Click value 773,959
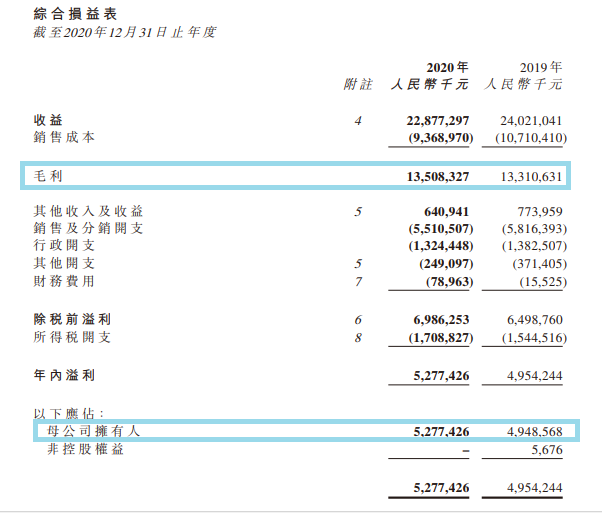This screenshot has width=602, height=513. [x=540, y=212]
